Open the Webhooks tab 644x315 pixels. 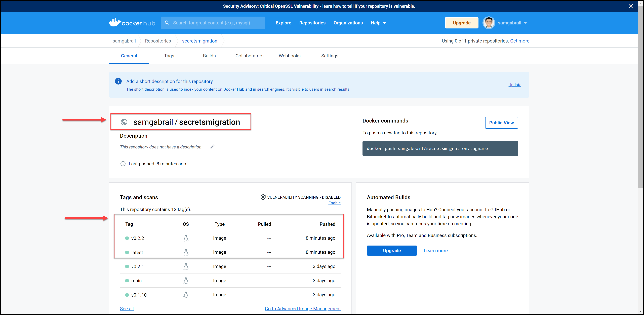(x=290, y=56)
